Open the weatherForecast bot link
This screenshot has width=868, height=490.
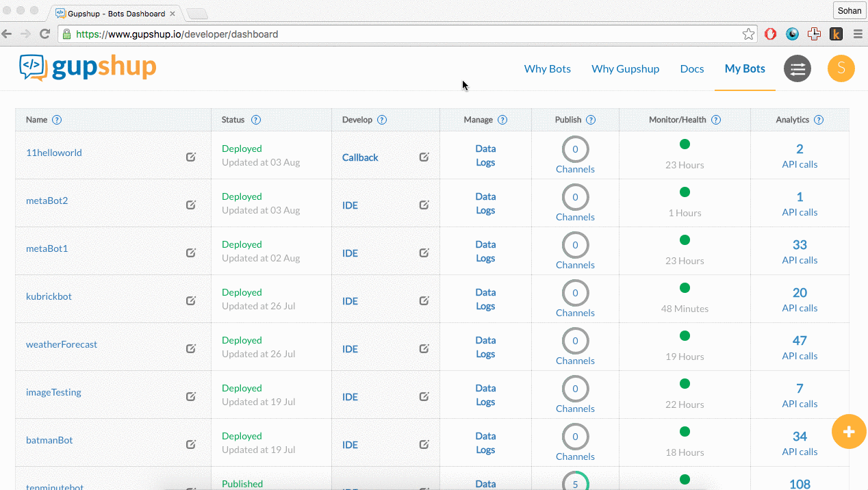click(62, 344)
